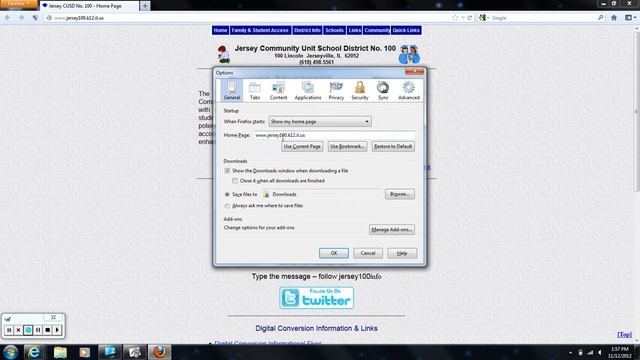Select Always ask me where to save
Image resolution: width=640 pixels, height=360 pixels.
point(227,206)
